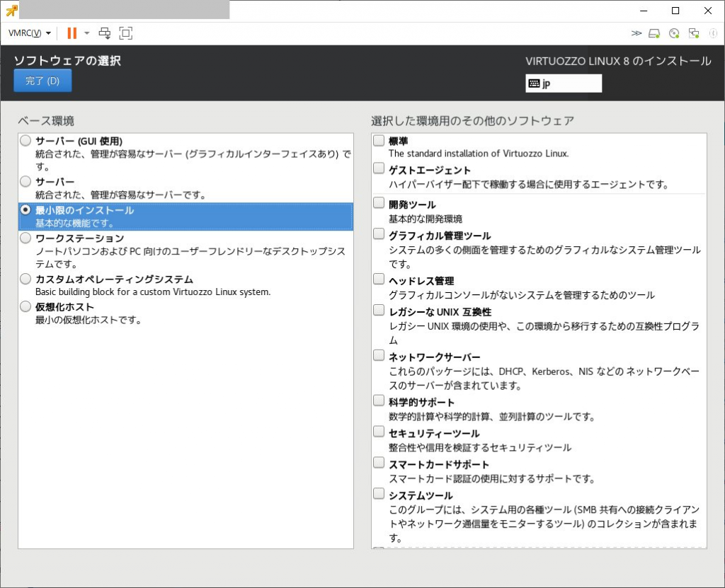Viewport: 725px width, 588px height.
Task: Open the CD/DVD drive device icon
Action: point(674,33)
